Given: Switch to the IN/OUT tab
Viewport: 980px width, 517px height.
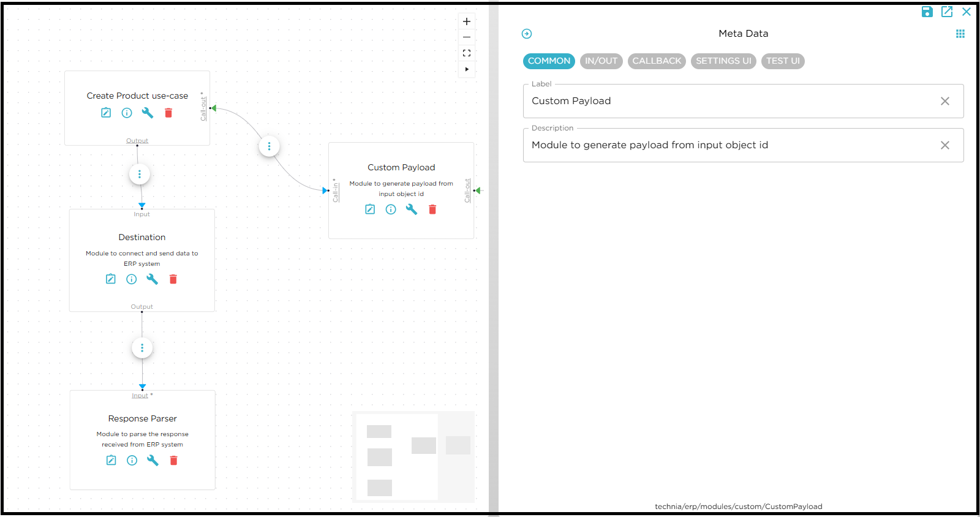Looking at the screenshot, I should click(601, 61).
